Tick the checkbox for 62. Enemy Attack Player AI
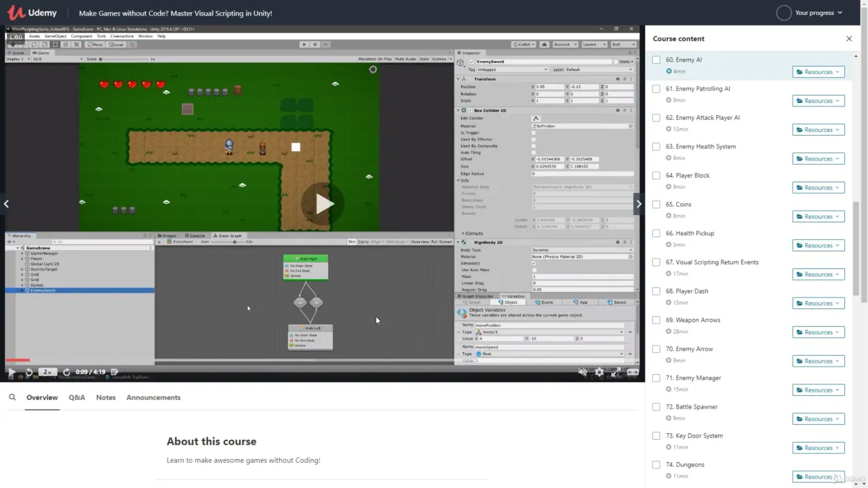The image size is (868, 488). (x=656, y=118)
